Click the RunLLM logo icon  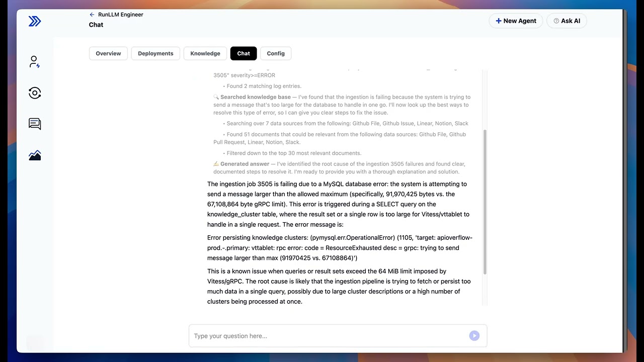pos(35,21)
